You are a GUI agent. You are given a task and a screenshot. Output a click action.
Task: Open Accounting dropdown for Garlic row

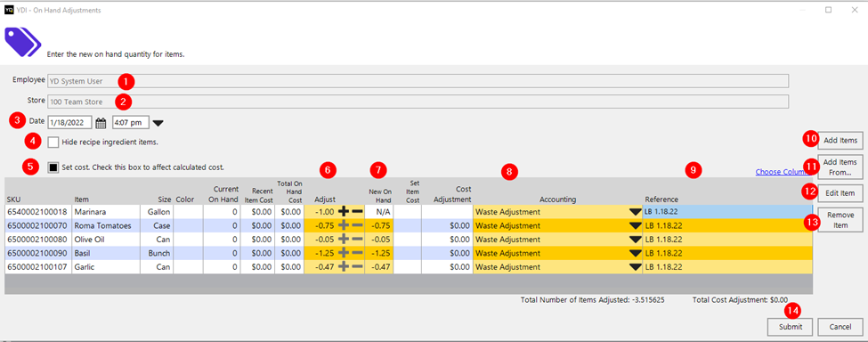pyautogui.click(x=635, y=267)
